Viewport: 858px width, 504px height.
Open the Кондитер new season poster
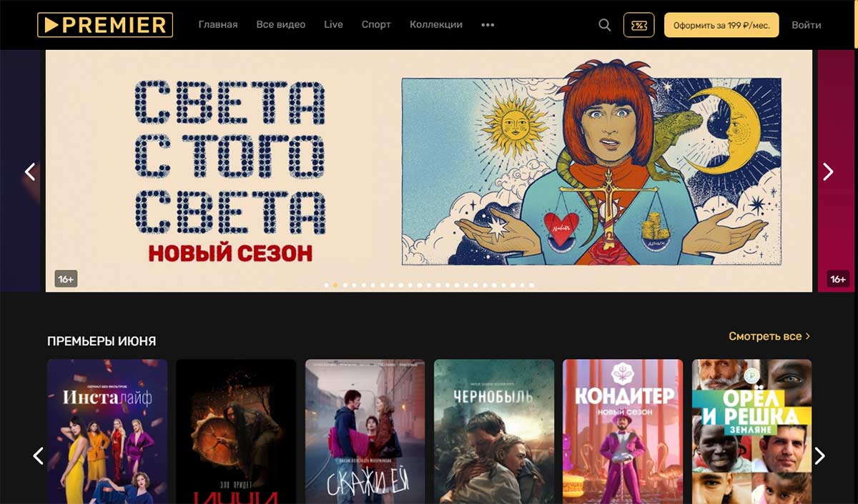[623, 432]
